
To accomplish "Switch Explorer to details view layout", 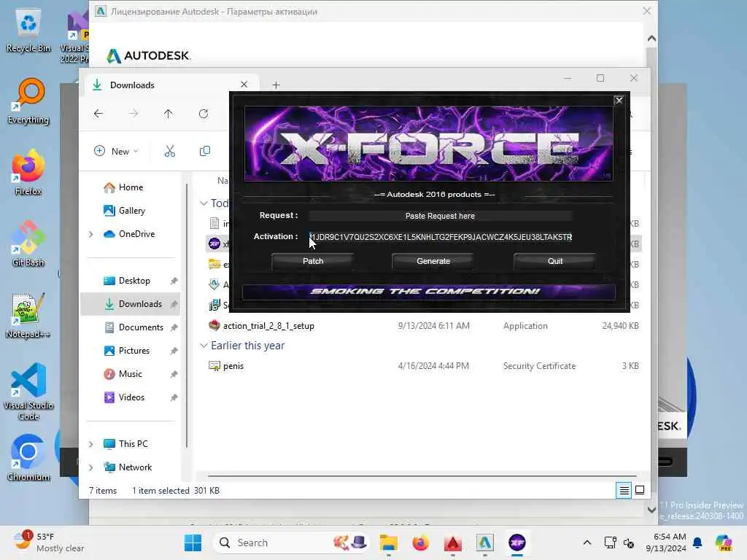I will [624, 490].
